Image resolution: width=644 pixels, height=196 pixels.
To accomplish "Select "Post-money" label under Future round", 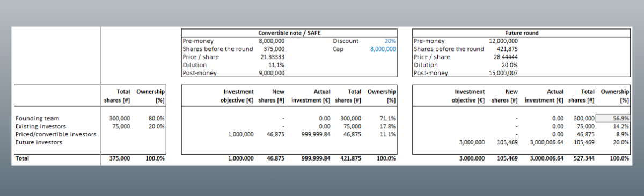I will click(431, 73).
